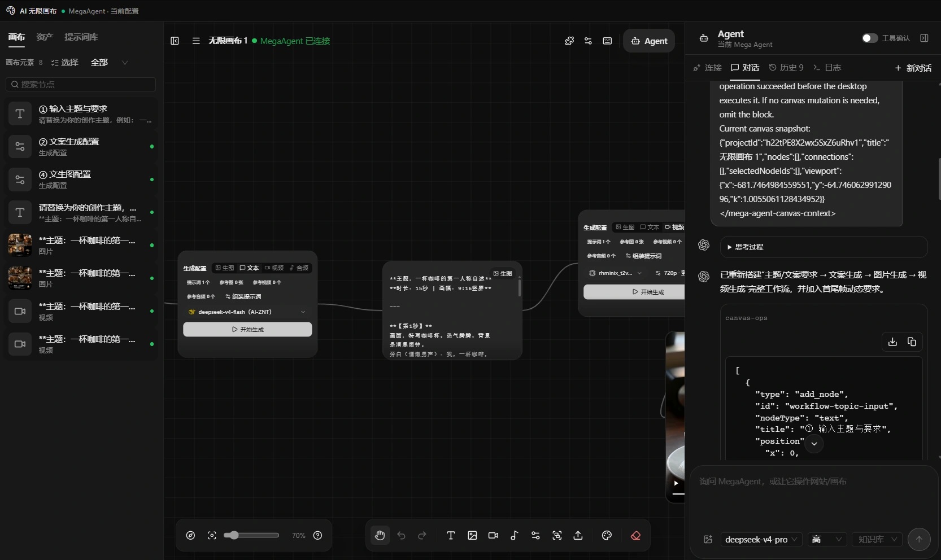Start a 新对话
The image size is (941, 560).
click(x=913, y=68)
